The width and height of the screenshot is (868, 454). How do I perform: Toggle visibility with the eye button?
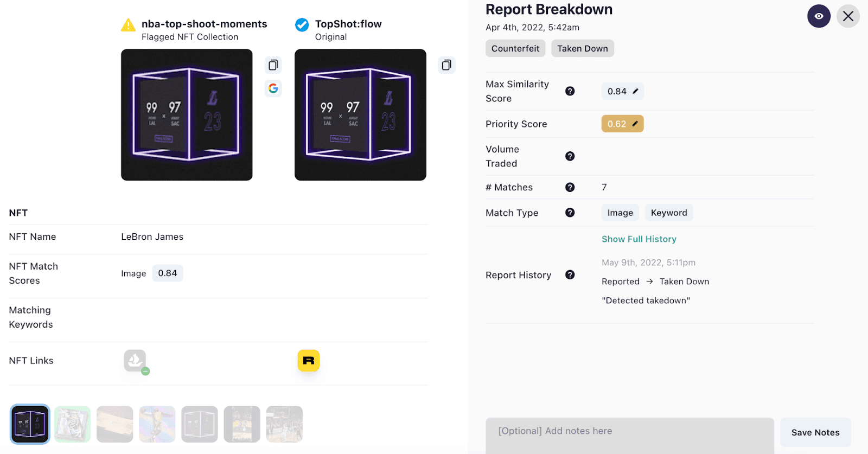coord(819,16)
